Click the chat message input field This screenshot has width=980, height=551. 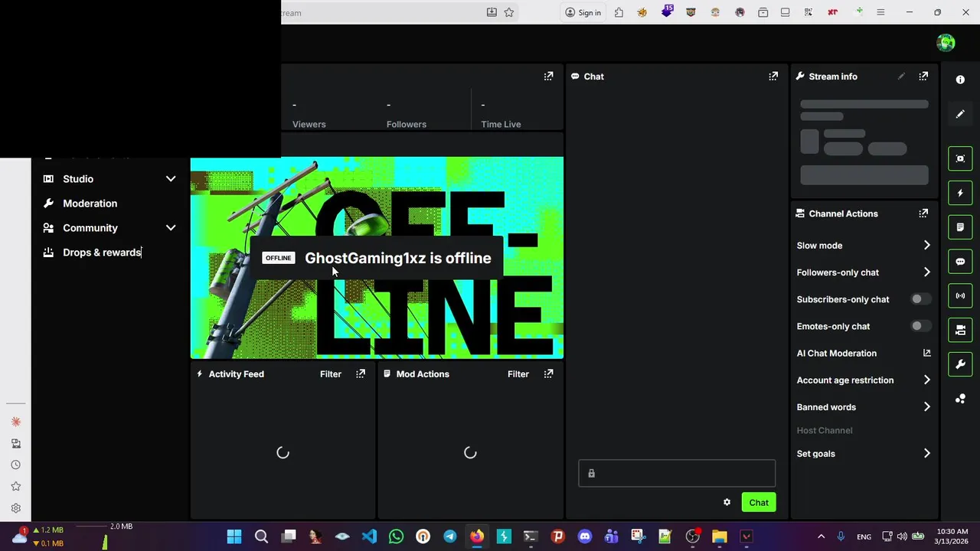point(677,474)
